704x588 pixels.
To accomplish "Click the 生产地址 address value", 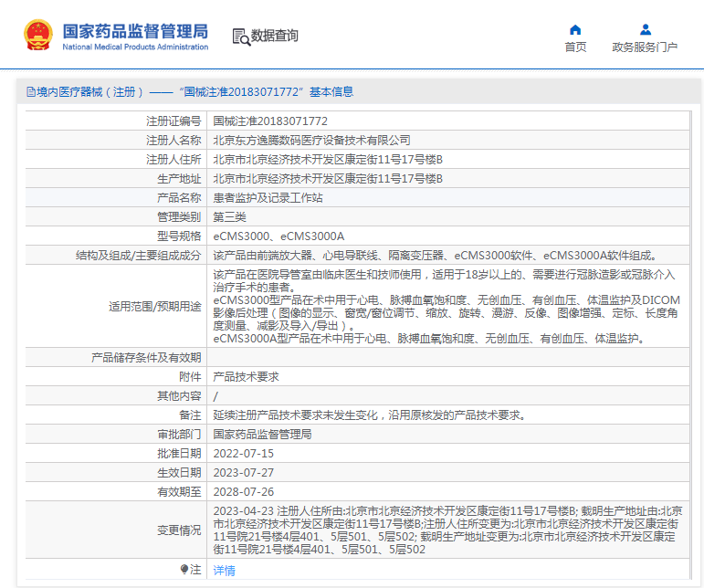I will [328, 179].
